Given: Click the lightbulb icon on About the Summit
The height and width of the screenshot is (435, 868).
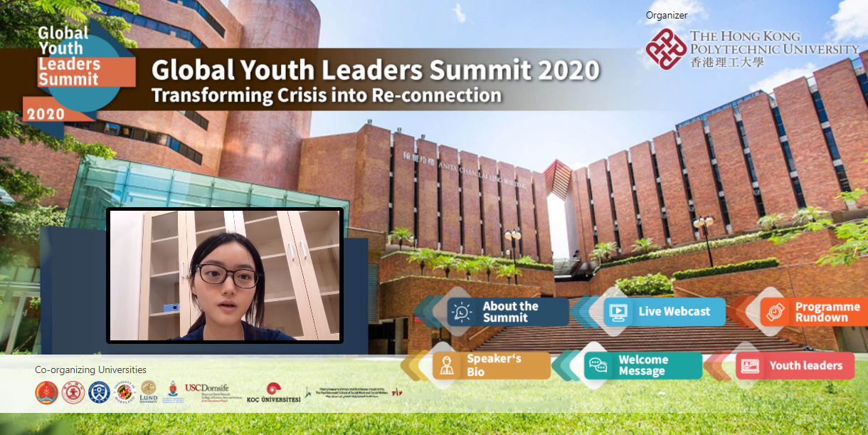Looking at the screenshot, I should coord(462,312).
